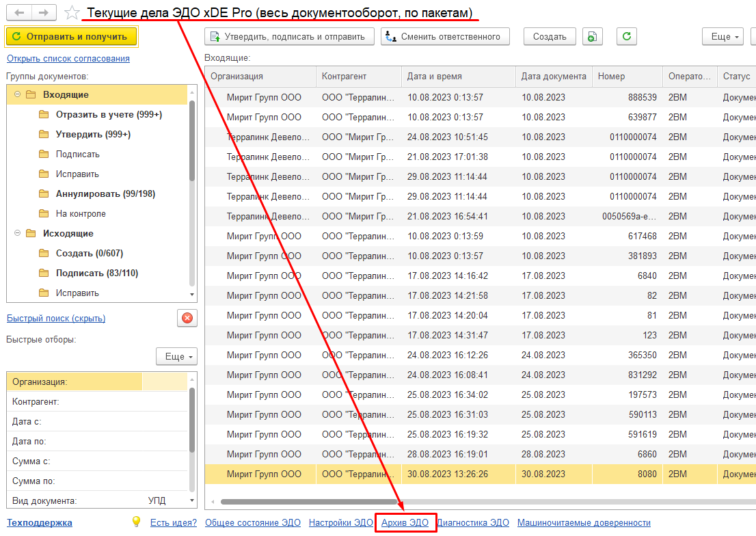Hide quick search via Быстрый поиск link
Image resolution: width=756 pixels, height=536 pixels.
[x=56, y=318]
